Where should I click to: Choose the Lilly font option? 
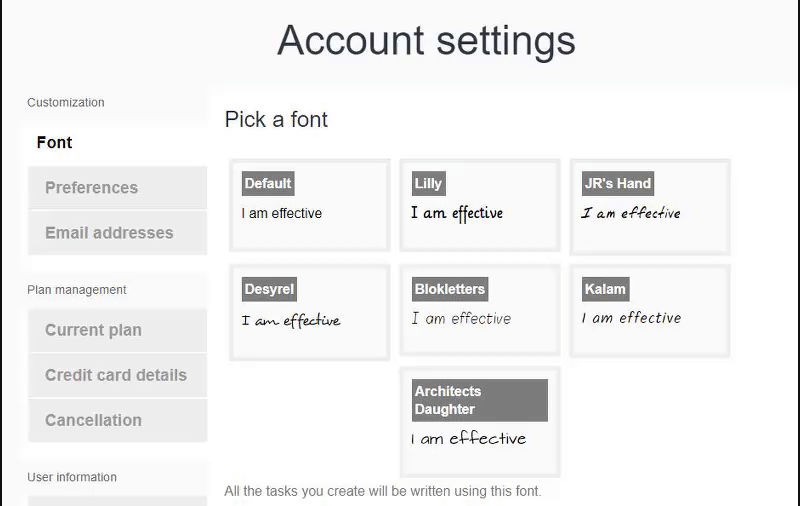coord(480,205)
